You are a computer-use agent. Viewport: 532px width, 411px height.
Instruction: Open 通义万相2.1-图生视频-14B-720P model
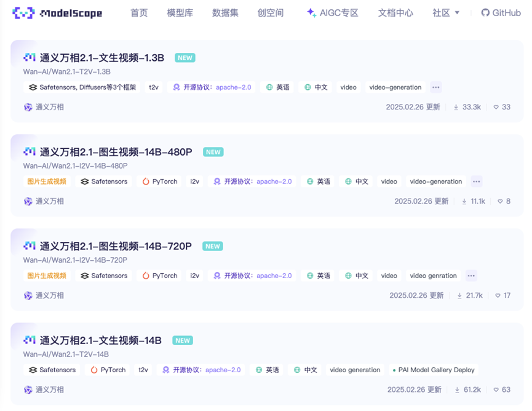pyautogui.click(x=116, y=246)
